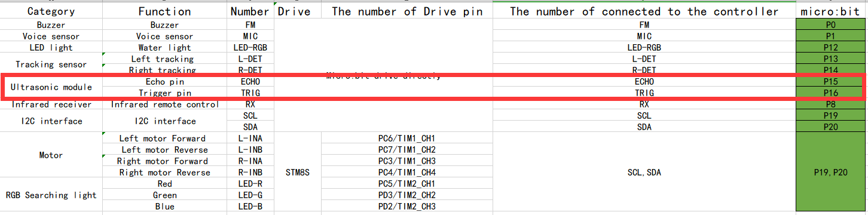
Task: Click the Motor category cell
Action: click(51, 155)
